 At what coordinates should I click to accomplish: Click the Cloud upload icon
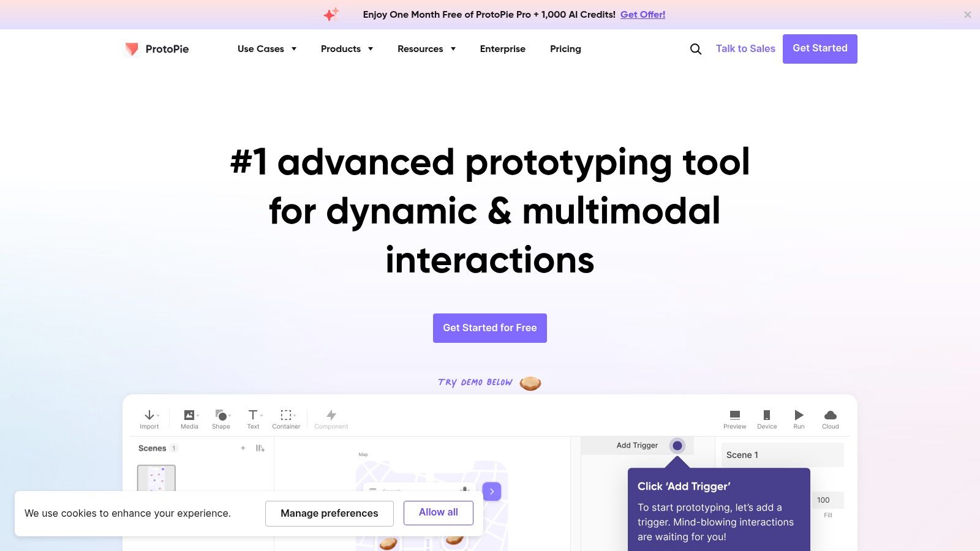tap(831, 415)
